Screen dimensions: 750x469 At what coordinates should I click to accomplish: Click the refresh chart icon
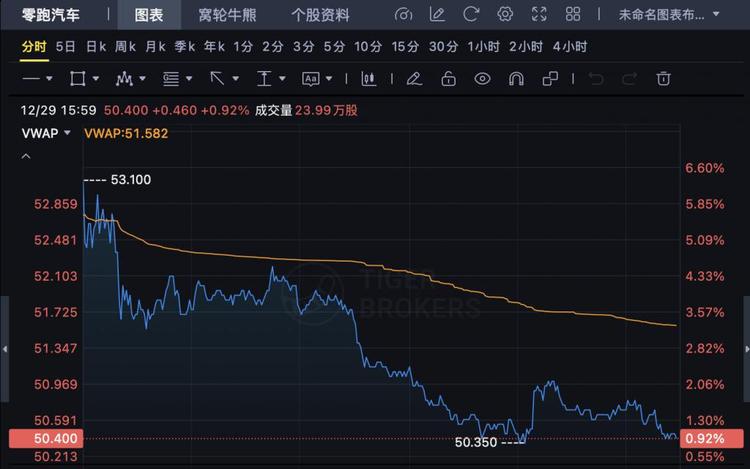click(x=470, y=15)
